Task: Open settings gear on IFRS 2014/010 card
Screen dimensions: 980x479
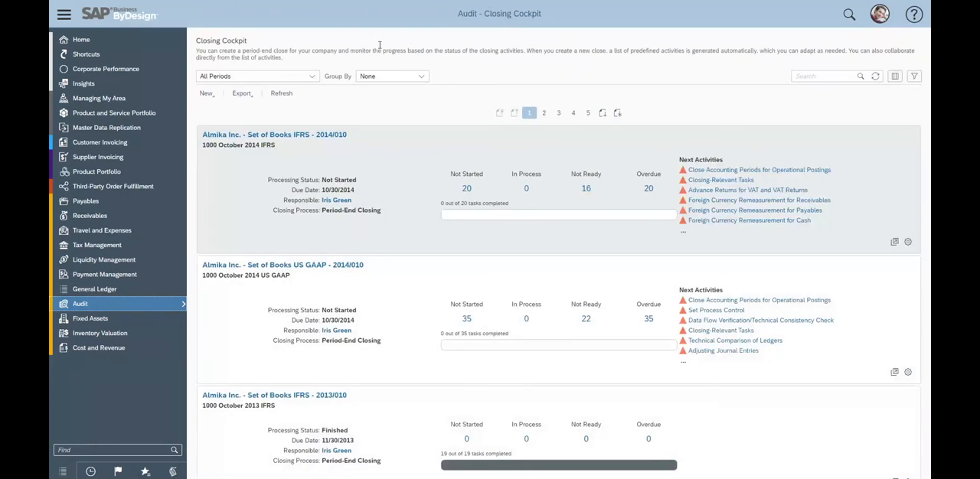Action: [908, 242]
